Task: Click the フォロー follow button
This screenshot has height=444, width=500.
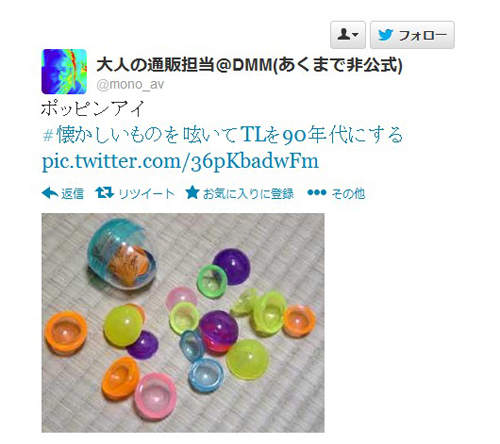Action: tap(412, 35)
